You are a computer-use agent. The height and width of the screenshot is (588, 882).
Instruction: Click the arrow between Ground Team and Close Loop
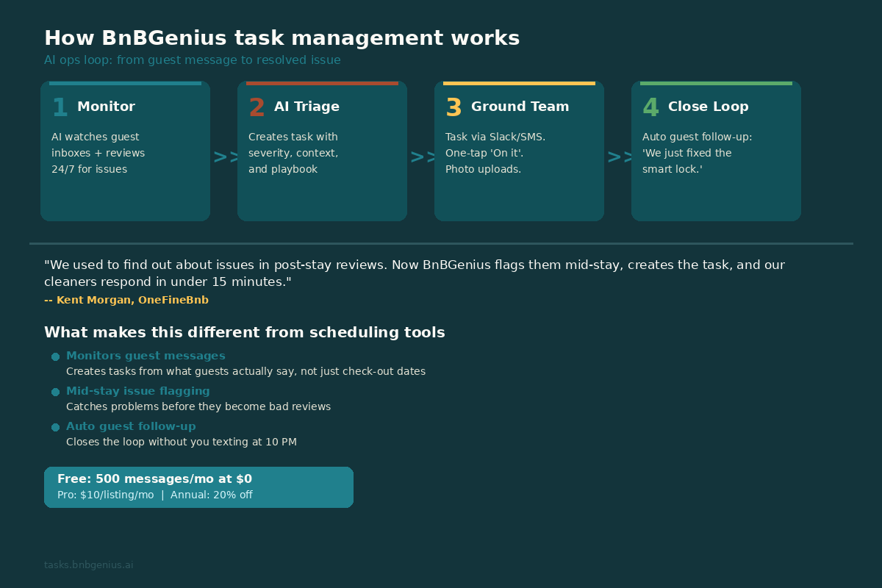coord(618,157)
